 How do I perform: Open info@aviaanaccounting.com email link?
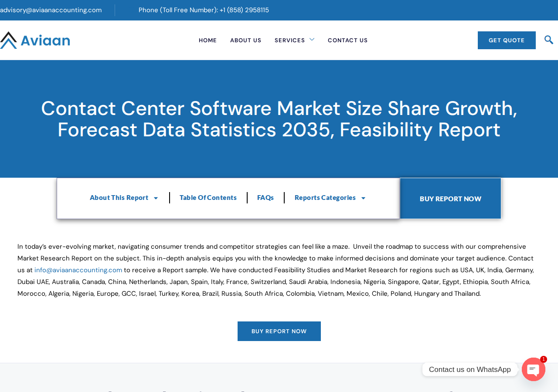pos(78,270)
